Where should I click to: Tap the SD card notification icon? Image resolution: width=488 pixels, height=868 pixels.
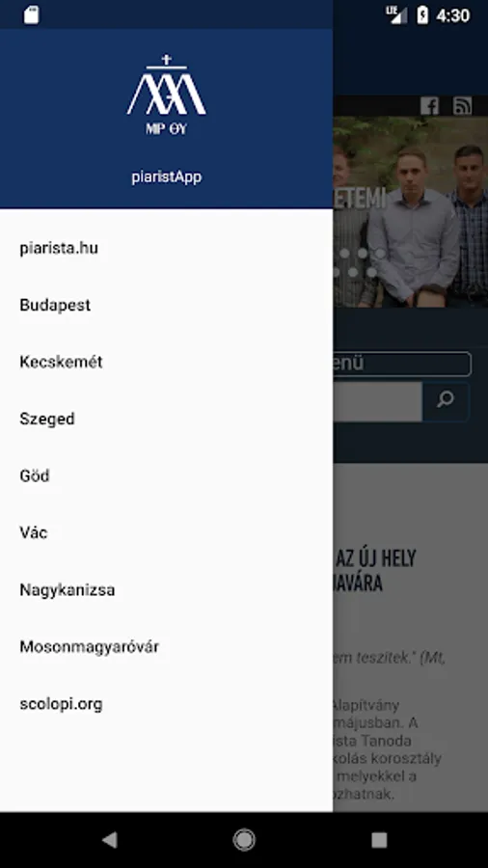pos(32,14)
